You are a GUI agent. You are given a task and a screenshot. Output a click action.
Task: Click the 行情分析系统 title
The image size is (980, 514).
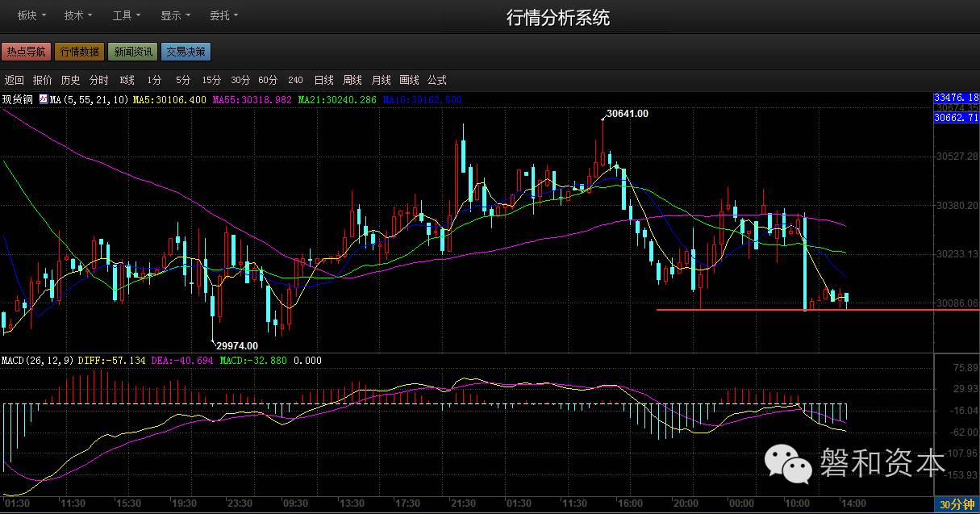(558, 18)
